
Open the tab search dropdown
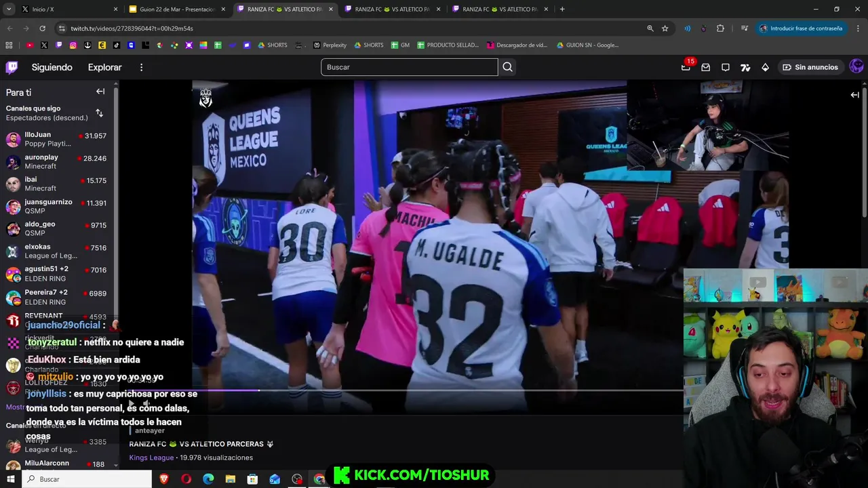9,9
